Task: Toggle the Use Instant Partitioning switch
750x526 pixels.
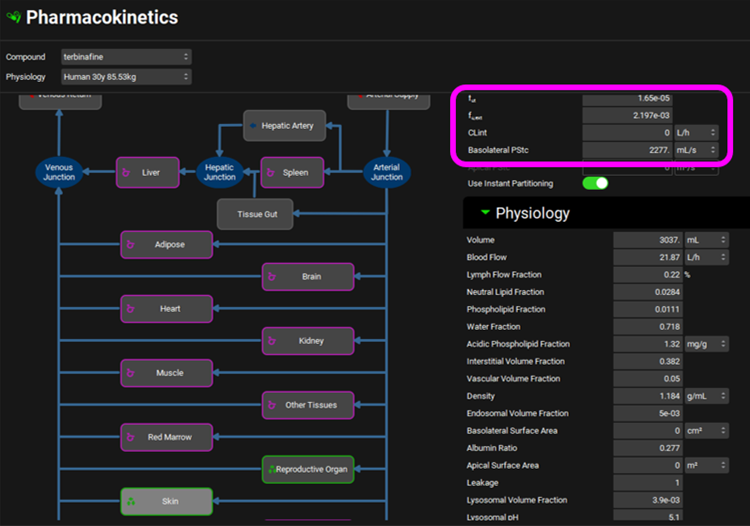Action: click(595, 184)
